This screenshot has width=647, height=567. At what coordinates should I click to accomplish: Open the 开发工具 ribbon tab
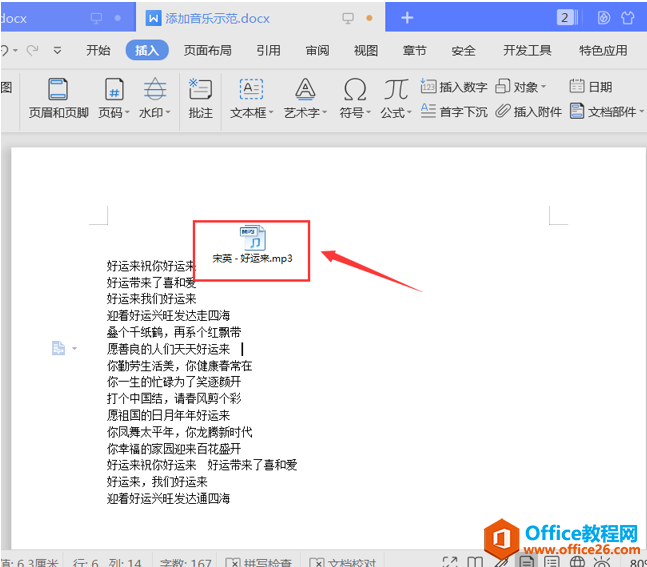pyautogui.click(x=527, y=50)
